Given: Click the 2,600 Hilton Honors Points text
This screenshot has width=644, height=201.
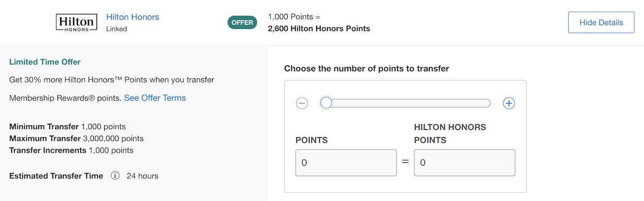Looking at the screenshot, I should coord(319,29).
